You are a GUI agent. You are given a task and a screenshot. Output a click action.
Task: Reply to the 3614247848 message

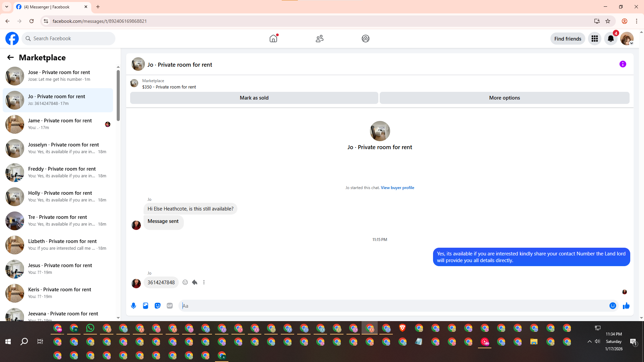195,282
